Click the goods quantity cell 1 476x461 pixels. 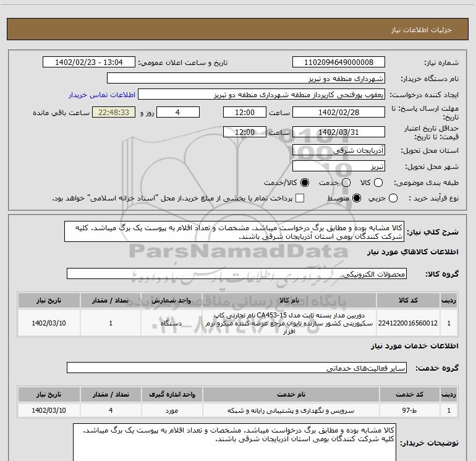coord(111,323)
